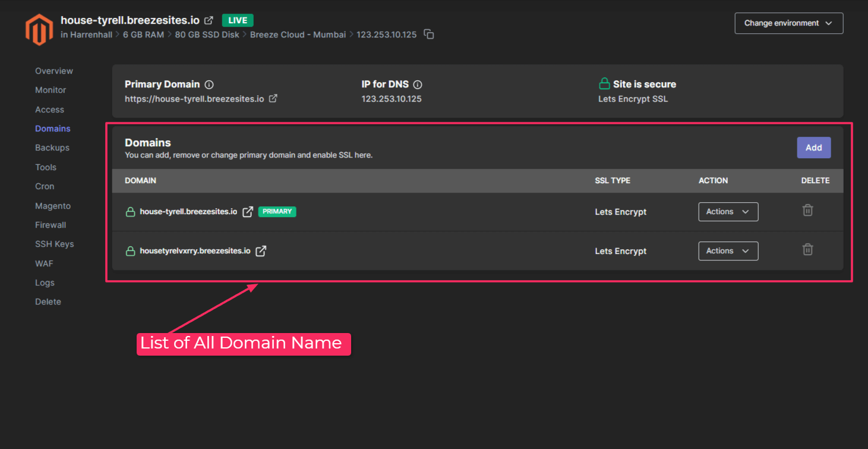Click lock icon in house-tyrell.breezesites.io row

click(130, 212)
